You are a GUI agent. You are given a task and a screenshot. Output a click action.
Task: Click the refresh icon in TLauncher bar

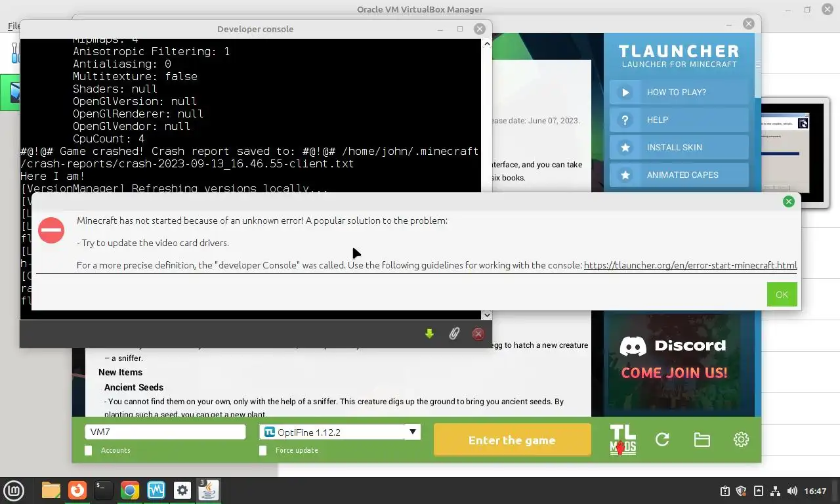click(x=662, y=440)
